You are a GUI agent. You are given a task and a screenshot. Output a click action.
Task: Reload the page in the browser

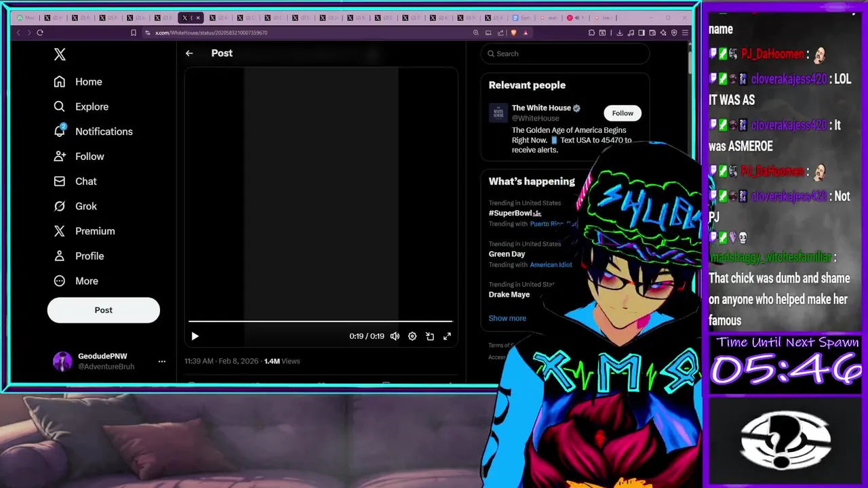pos(40,33)
